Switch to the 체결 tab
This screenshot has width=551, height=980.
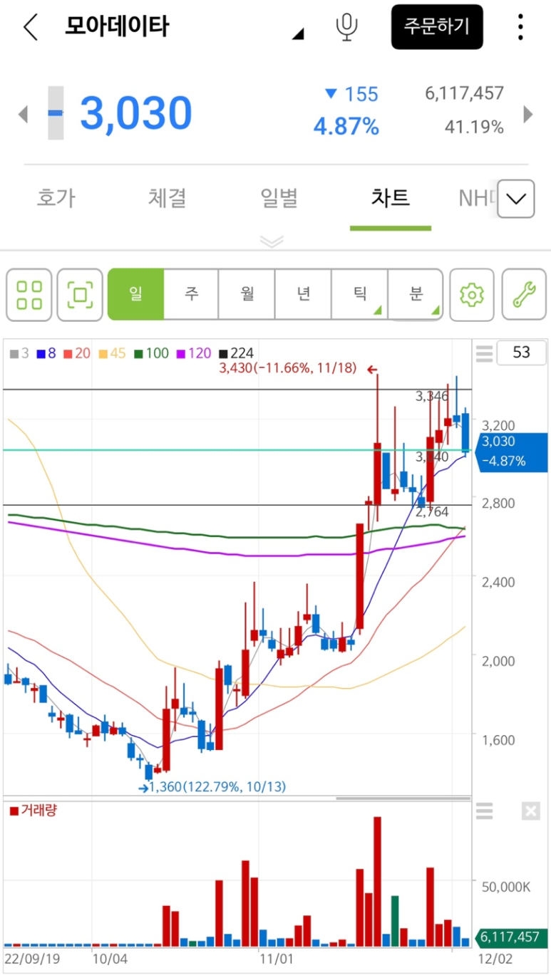pyautogui.click(x=168, y=198)
